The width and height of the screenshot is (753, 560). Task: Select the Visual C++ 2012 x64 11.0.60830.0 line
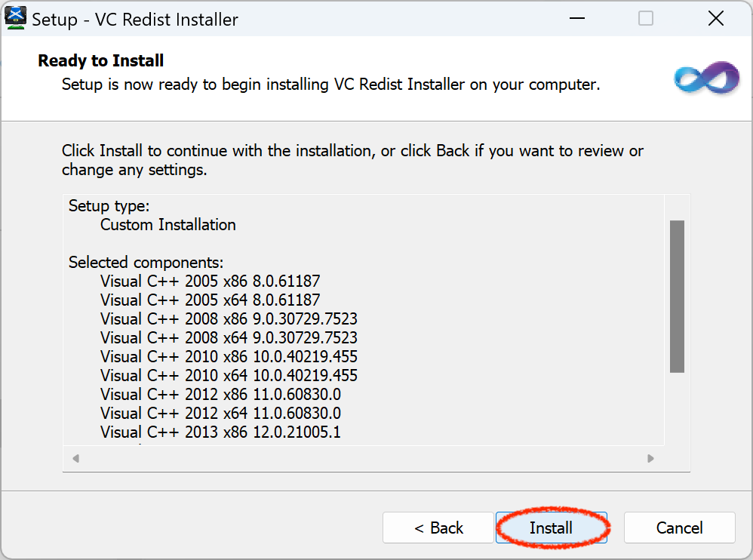(220, 413)
